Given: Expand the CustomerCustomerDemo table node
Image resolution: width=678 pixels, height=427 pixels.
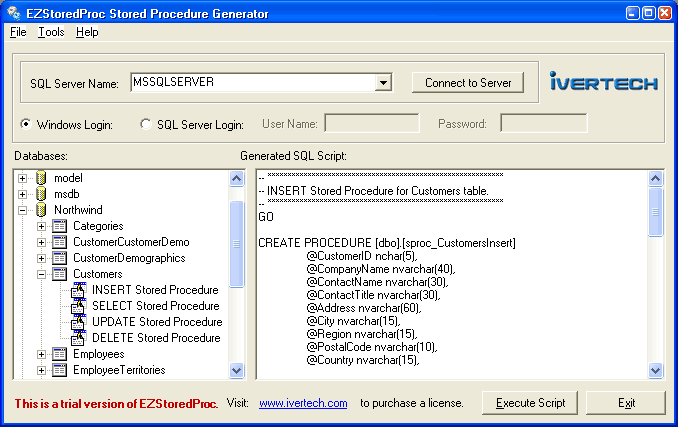Looking at the screenshot, I should pos(42,242).
